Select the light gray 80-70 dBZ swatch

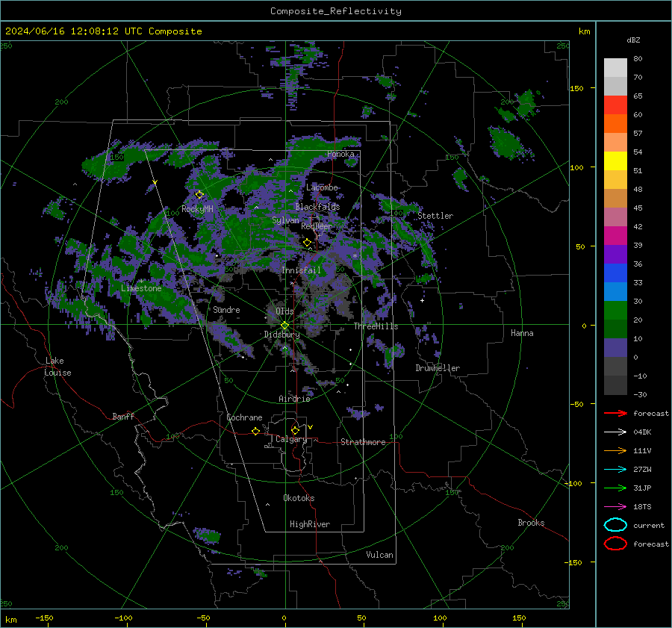tap(615, 68)
